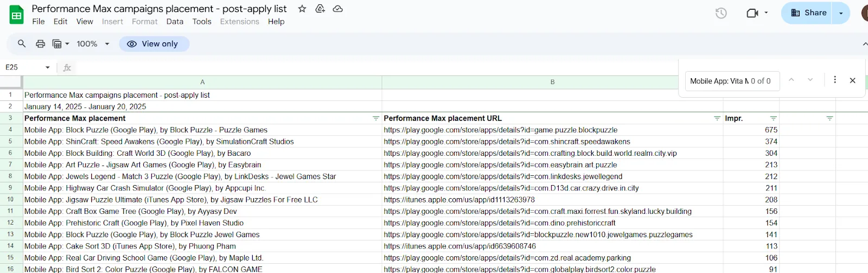This screenshot has height=273, width=868.
Task: Click 'Impr.' header cell text
Action: (x=733, y=118)
